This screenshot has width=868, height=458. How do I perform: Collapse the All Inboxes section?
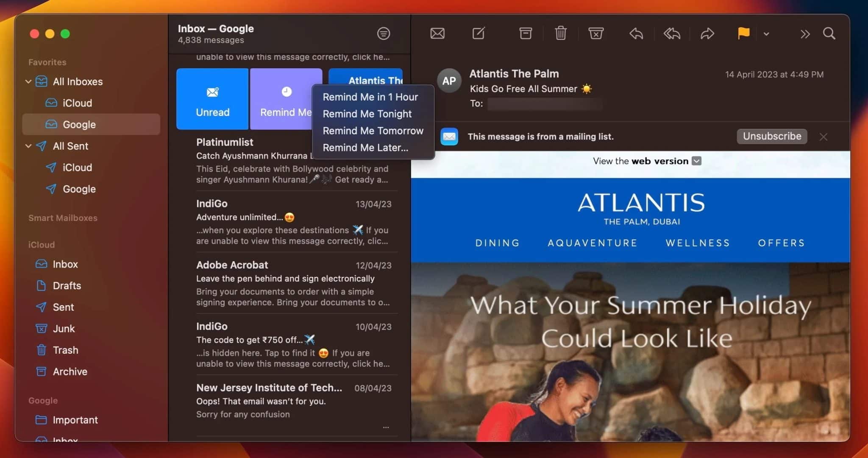[x=28, y=81]
